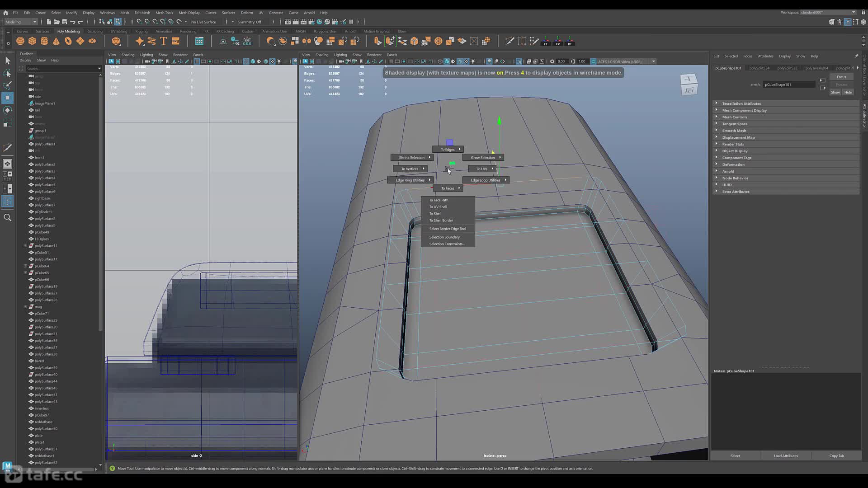868x488 pixels.
Task: Click the CP center pivot shelf icon
Action: coord(558,41)
